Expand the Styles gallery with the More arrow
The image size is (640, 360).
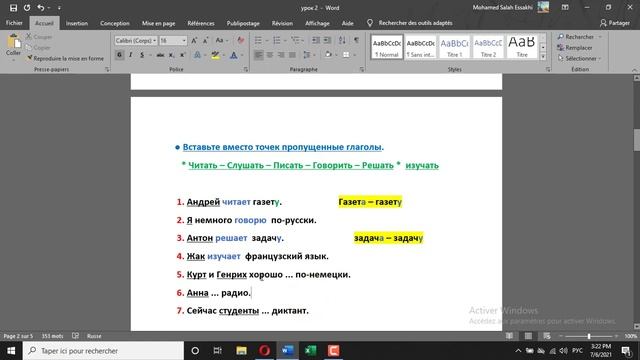(543, 57)
